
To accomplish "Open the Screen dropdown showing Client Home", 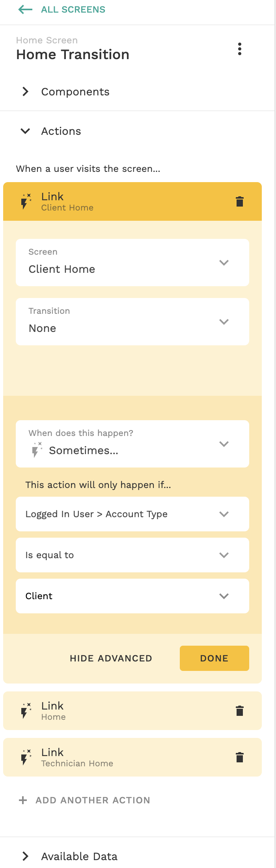I will point(132,263).
